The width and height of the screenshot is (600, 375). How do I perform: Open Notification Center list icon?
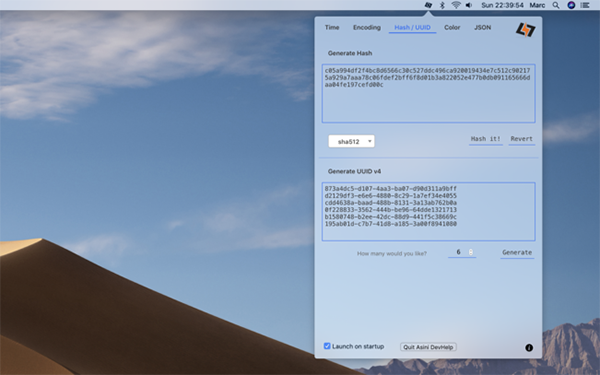tap(585, 5)
